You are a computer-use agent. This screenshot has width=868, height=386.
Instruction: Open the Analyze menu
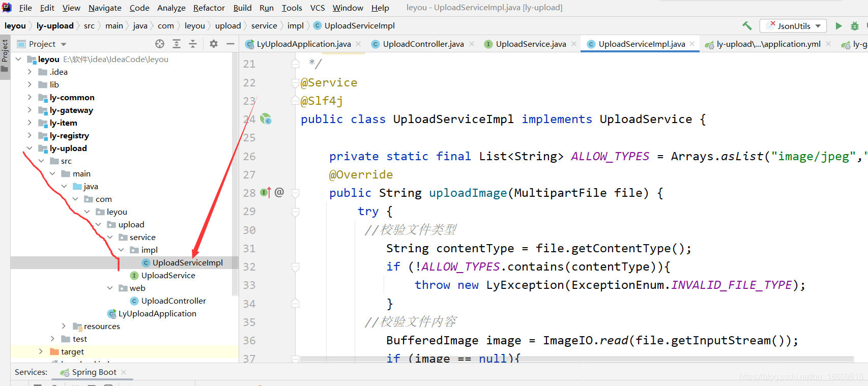pos(171,8)
